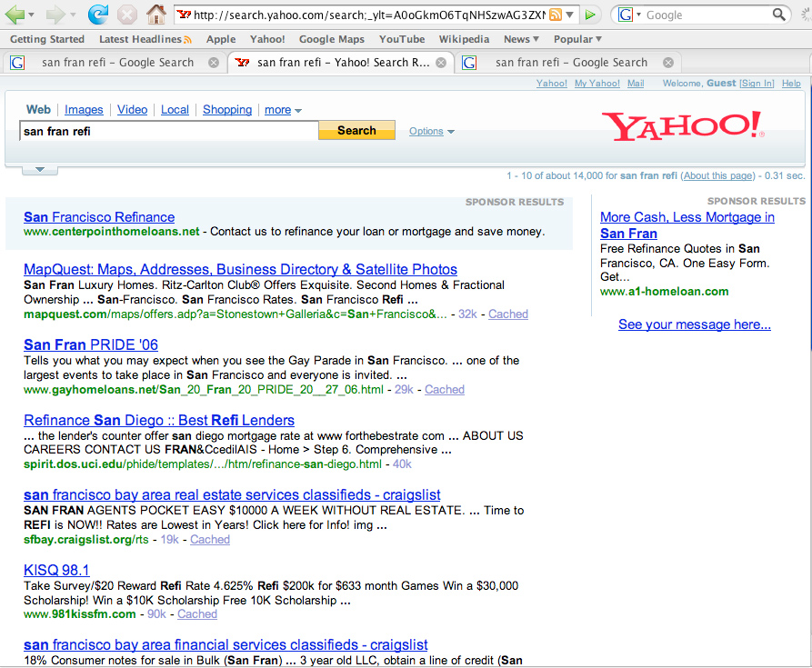Click the stop loading button
812x668 pixels.
(126, 15)
